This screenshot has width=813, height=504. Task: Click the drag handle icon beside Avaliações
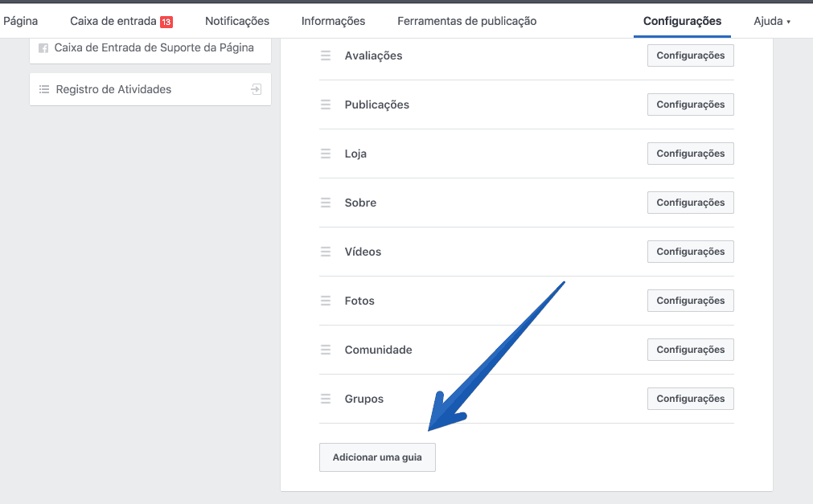tap(326, 55)
